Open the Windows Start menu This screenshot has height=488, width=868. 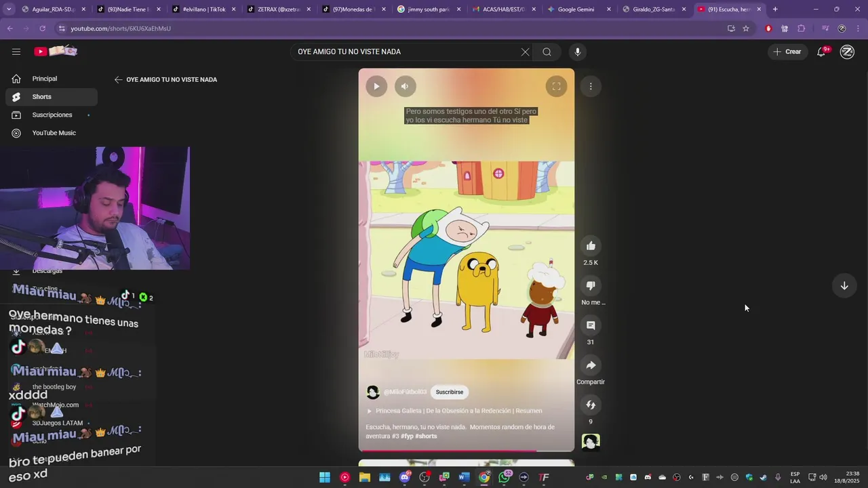(325, 478)
